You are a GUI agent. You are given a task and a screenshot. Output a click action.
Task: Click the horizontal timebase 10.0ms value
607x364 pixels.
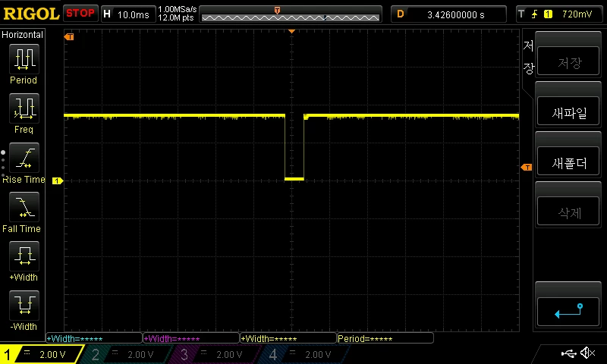134,14
